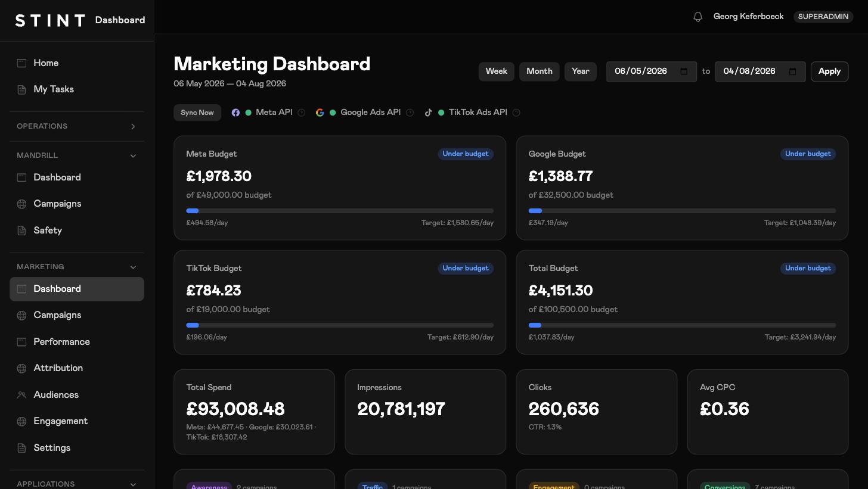Click the end date field 04/08/2026
The image size is (868, 489).
pos(760,71)
